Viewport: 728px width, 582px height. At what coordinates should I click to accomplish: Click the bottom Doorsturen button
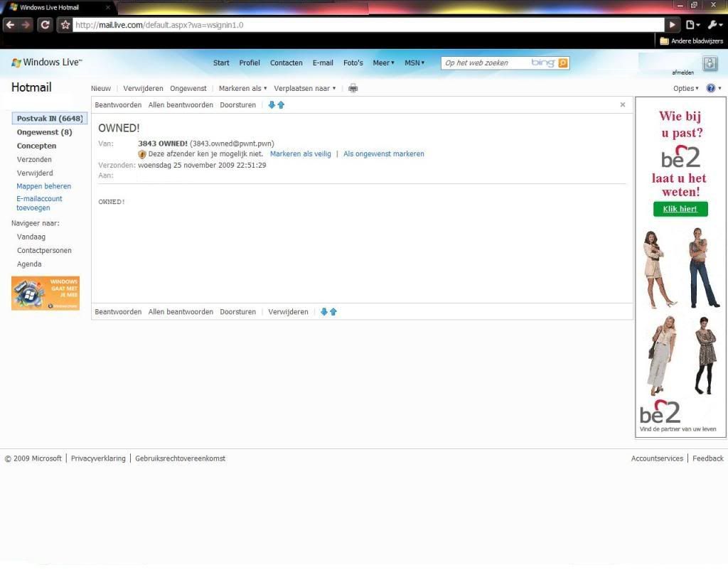pos(237,312)
